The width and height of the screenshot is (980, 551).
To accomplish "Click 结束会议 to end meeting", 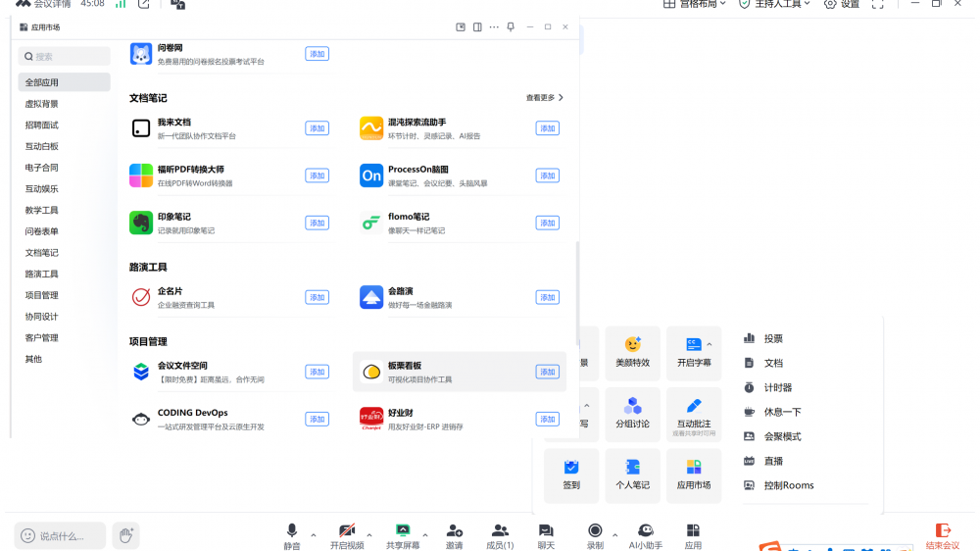I will point(943,536).
